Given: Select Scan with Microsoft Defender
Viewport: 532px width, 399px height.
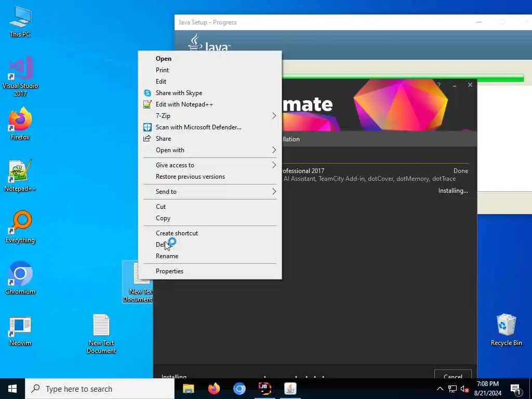Looking at the screenshot, I should click(210, 127).
